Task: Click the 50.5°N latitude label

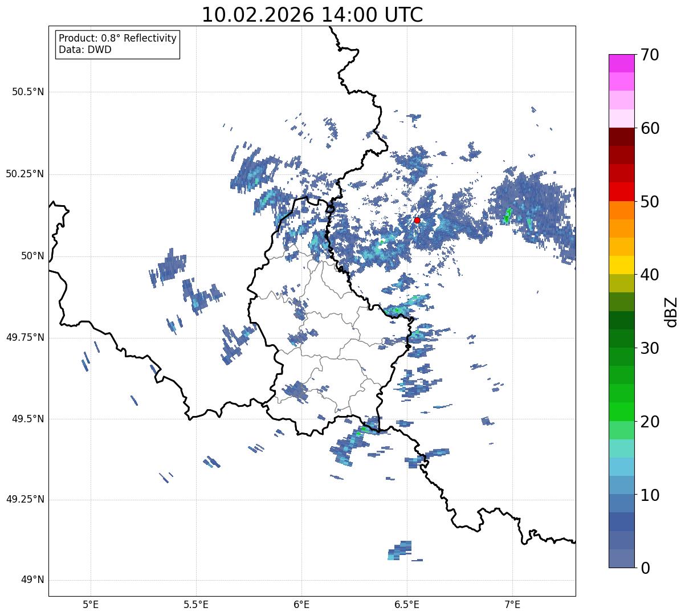Action: (x=28, y=92)
